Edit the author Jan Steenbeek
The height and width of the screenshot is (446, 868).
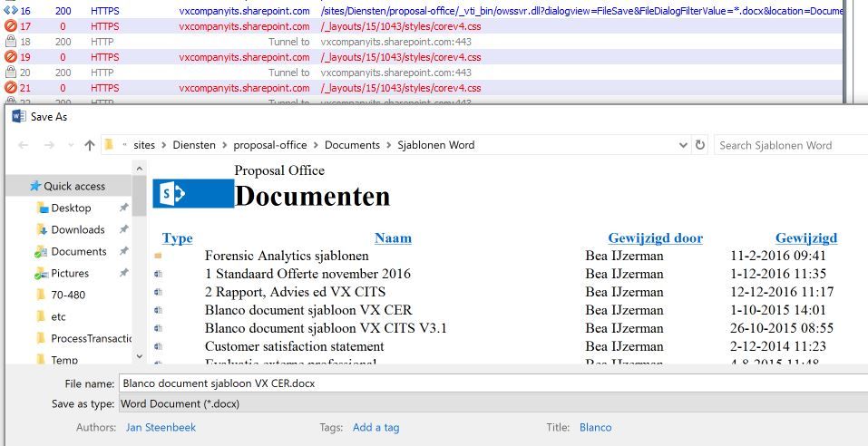[161, 428]
